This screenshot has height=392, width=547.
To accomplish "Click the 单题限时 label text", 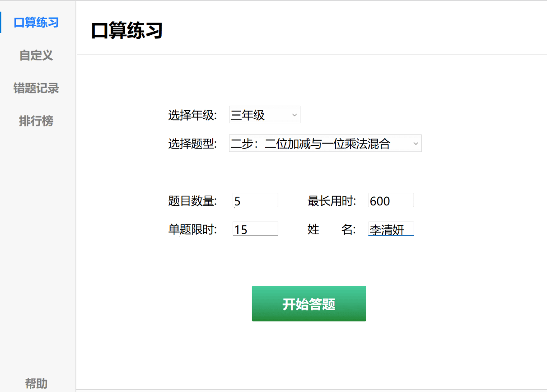I will tap(192, 230).
